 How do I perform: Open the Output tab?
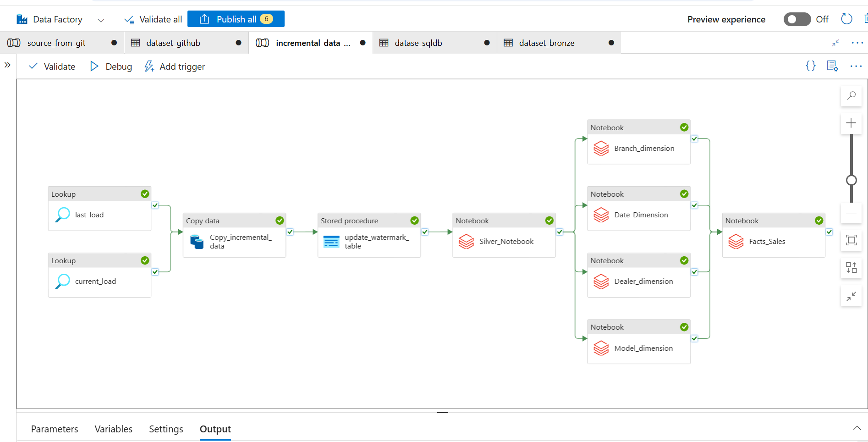(215, 429)
